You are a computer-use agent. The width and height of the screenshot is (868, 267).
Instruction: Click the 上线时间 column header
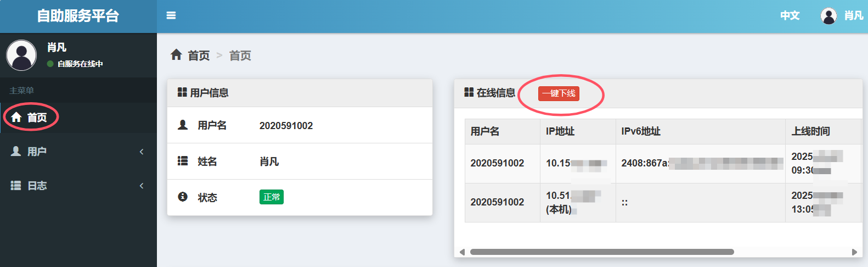pyautogui.click(x=810, y=131)
